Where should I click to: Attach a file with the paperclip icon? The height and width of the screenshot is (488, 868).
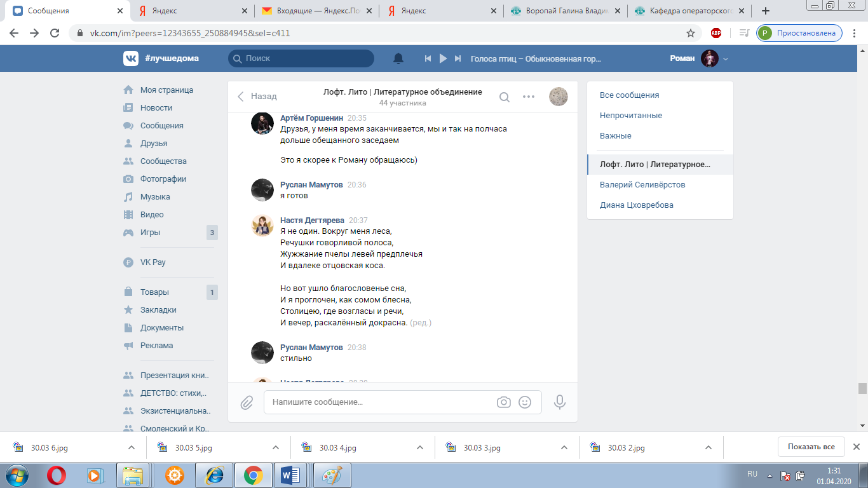tap(247, 402)
